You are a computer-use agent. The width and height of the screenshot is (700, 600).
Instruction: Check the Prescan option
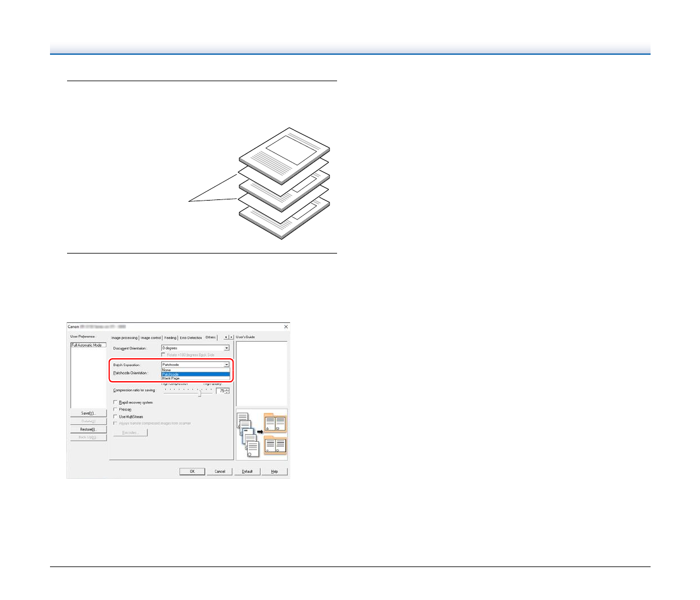[115, 409]
